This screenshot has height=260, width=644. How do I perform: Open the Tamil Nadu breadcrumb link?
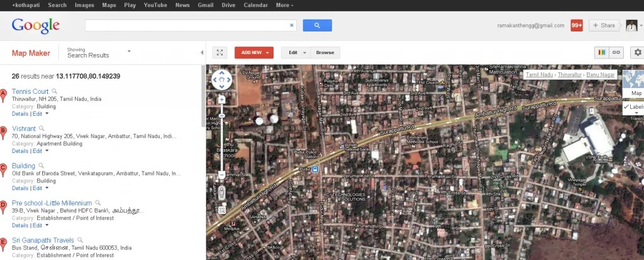pos(539,74)
